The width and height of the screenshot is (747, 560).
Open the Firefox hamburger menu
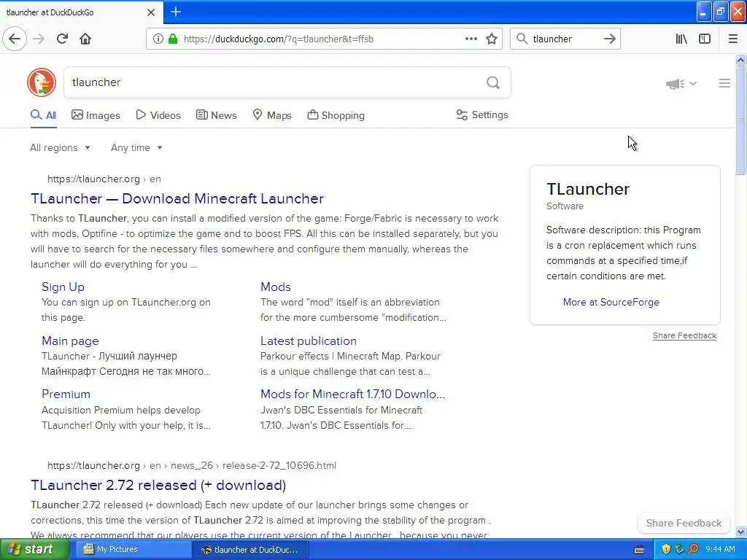click(x=733, y=39)
